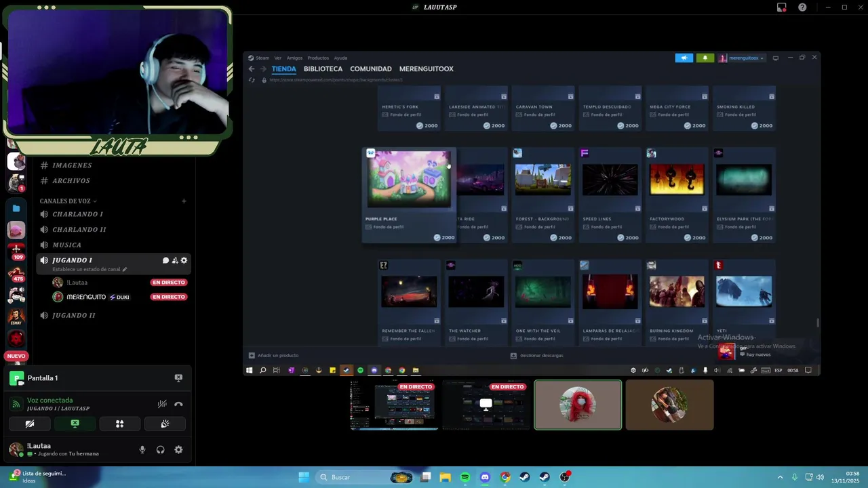
Task: Open the Discord help icon
Action: click(802, 7)
